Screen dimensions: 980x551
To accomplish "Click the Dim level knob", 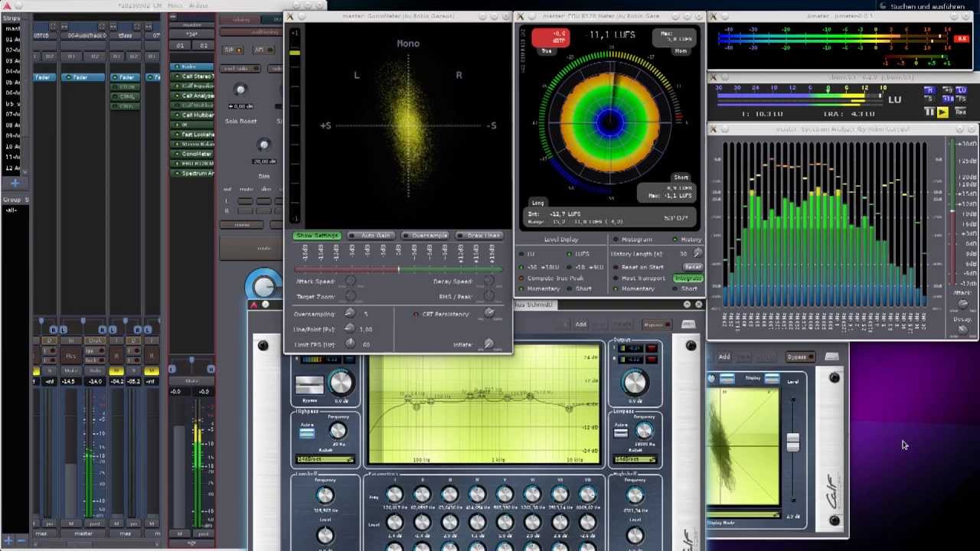I will [x=264, y=145].
